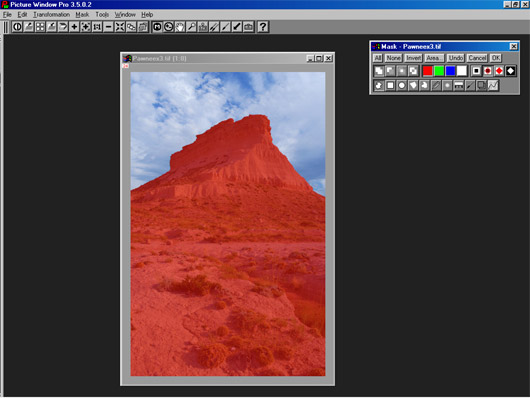The width and height of the screenshot is (530, 398).
Task: Pick red mask overlay color
Action: point(428,71)
